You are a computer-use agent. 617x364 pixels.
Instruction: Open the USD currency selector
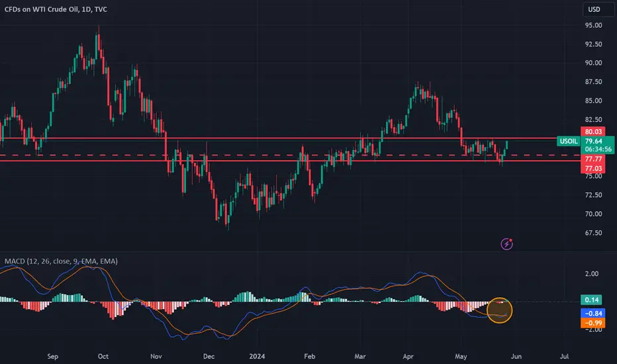pos(598,9)
